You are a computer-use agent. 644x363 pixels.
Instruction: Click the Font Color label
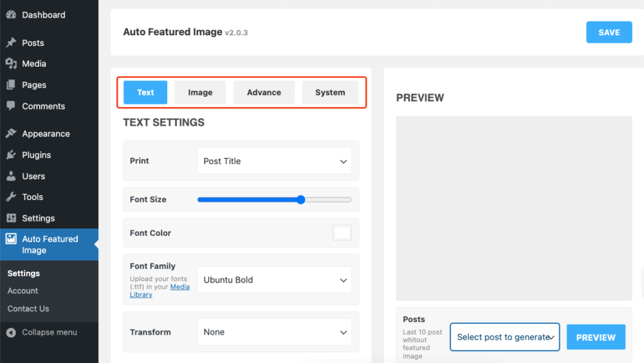[x=150, y=233]
